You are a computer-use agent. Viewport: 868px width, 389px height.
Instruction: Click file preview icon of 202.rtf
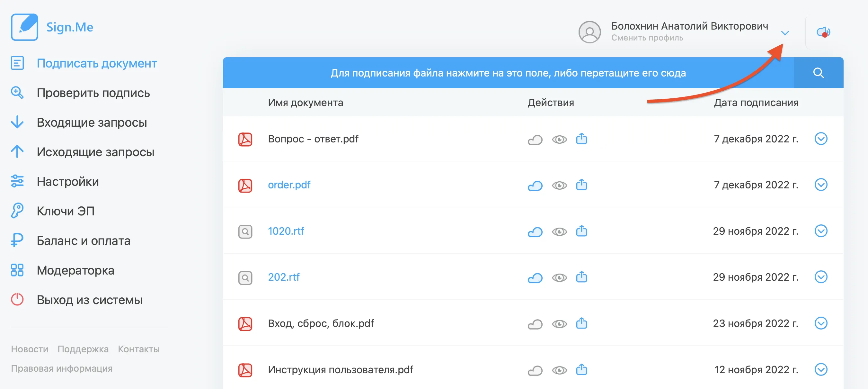[x=245, y=278]
